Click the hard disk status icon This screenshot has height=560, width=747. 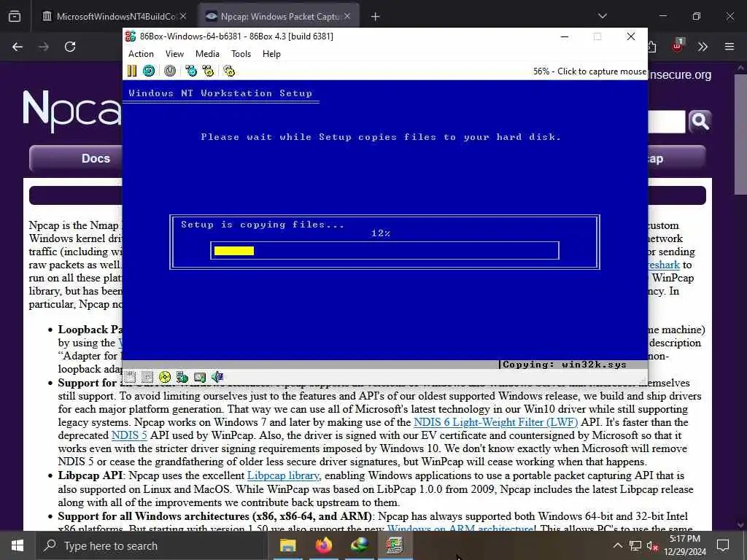(200, 377)
